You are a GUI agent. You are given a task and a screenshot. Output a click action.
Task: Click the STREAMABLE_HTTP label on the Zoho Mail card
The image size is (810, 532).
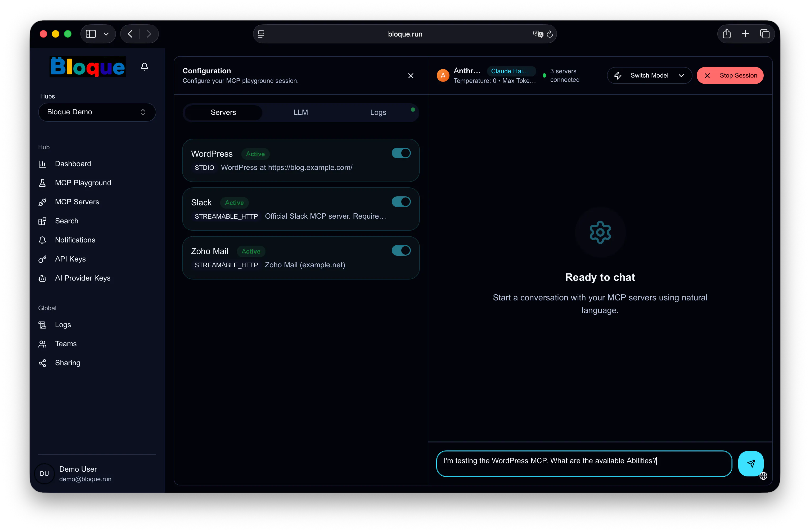click(x=226, y=265)
